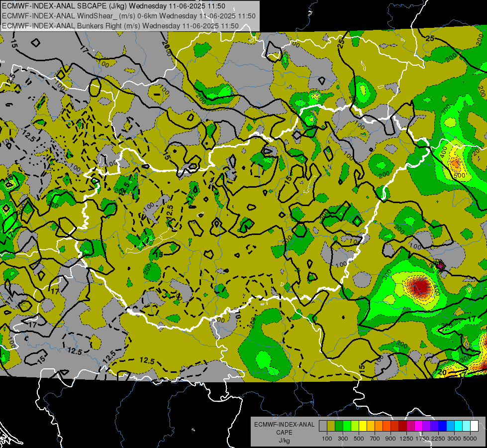
Task: Click the amber legend swatch left of 700
Action: [x=371, y=426]
